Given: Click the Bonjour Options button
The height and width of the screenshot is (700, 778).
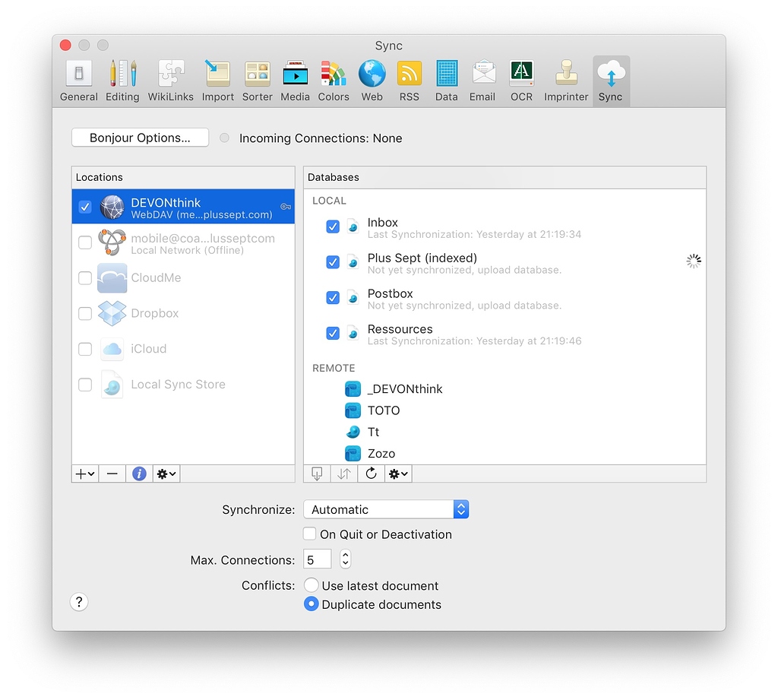Looking at the screenshot, I should pyautogui.click(x=140, y=138).
